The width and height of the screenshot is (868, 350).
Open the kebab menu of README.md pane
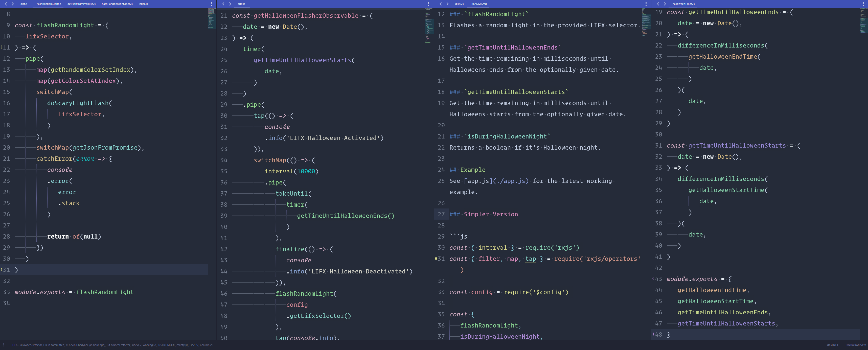(646, 4)
